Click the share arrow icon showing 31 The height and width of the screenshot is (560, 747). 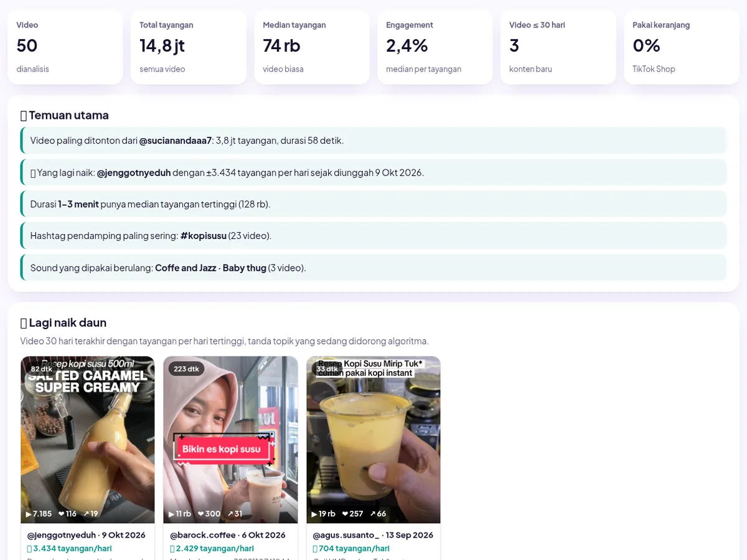(x=230, y=514)
